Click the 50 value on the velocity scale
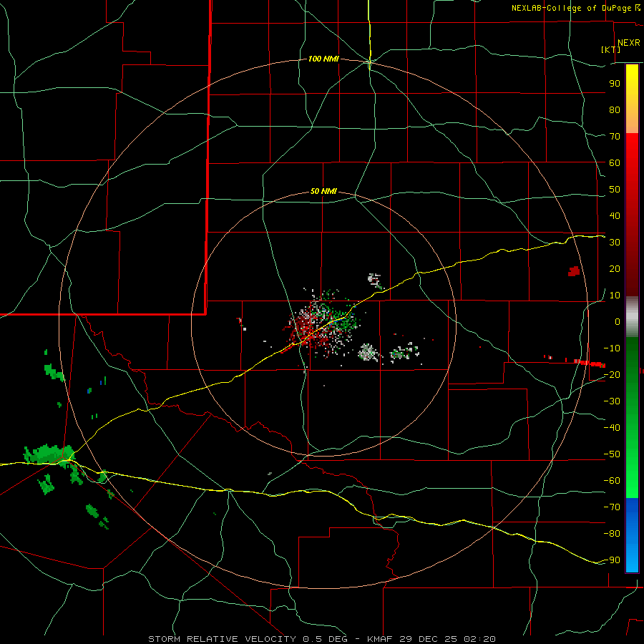644x644 pixels. (x=615, y=190)
